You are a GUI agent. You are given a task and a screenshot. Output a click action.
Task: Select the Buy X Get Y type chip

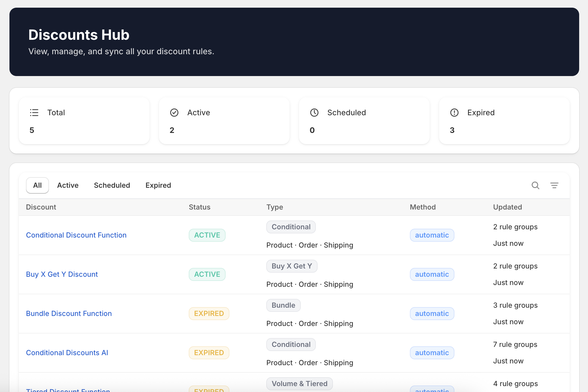[291, 266]
